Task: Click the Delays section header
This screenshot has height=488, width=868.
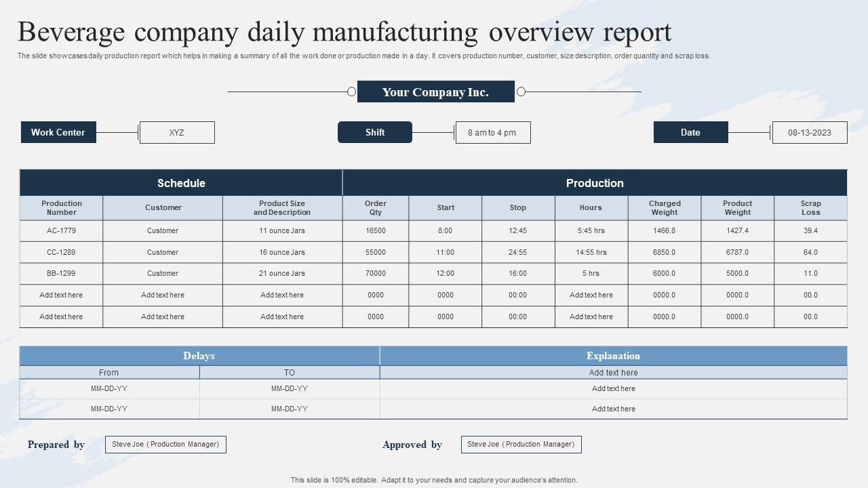Action: tap(199, 356)
